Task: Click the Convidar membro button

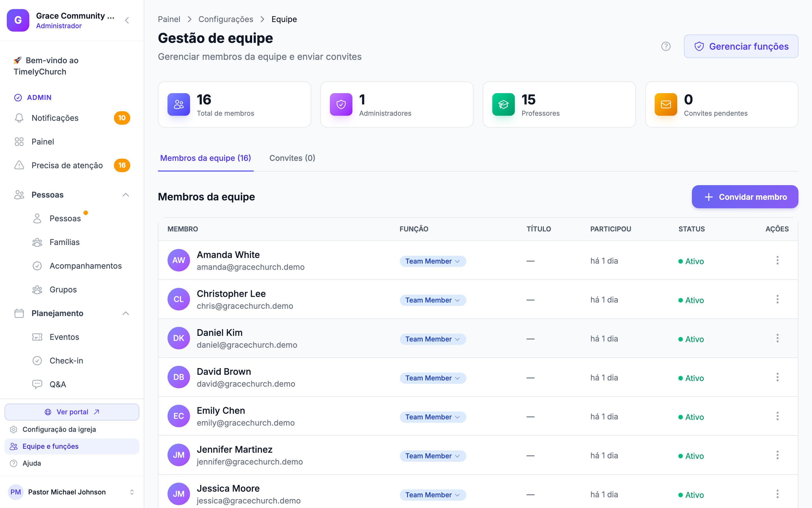Action: click(x=745, y=197)
